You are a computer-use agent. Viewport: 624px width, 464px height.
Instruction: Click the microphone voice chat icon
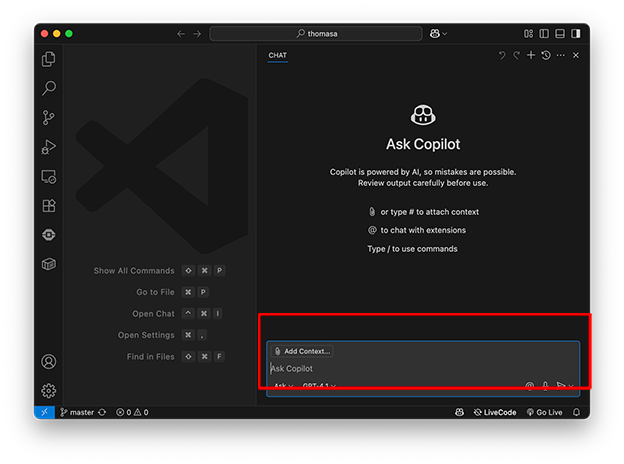pyautogui.click(x=545, y=386)
